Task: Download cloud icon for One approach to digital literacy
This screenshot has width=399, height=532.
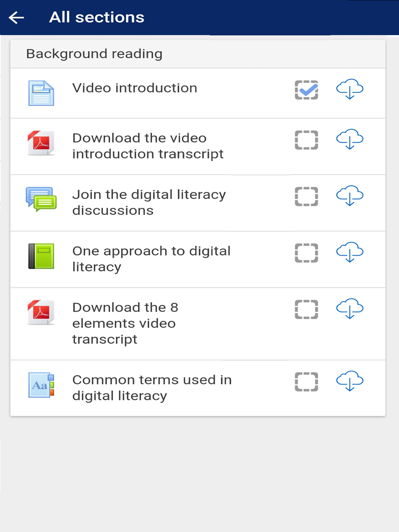Action: pos(350,252)
